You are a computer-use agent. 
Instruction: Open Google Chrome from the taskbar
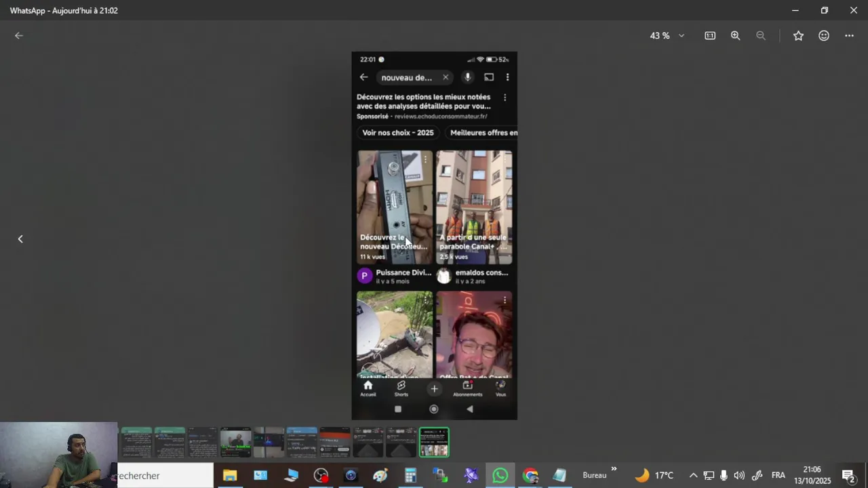click(x=530, y=476)
